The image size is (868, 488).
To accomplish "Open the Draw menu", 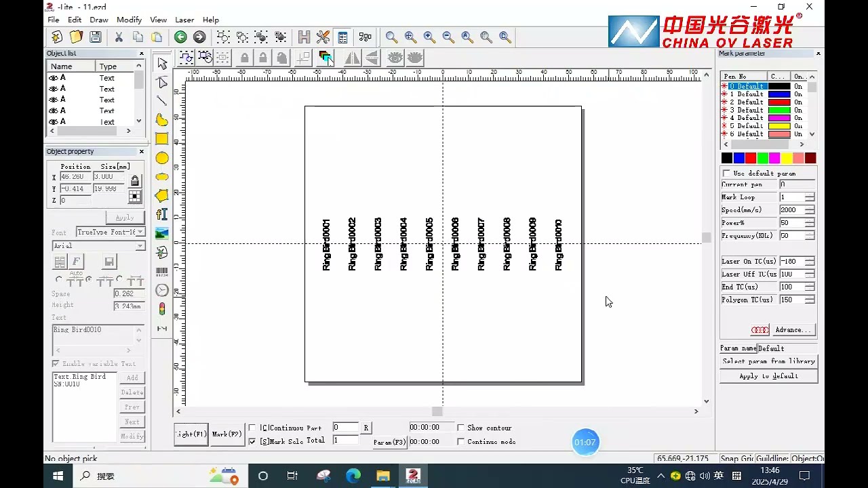I will click(x=99, y=20).
